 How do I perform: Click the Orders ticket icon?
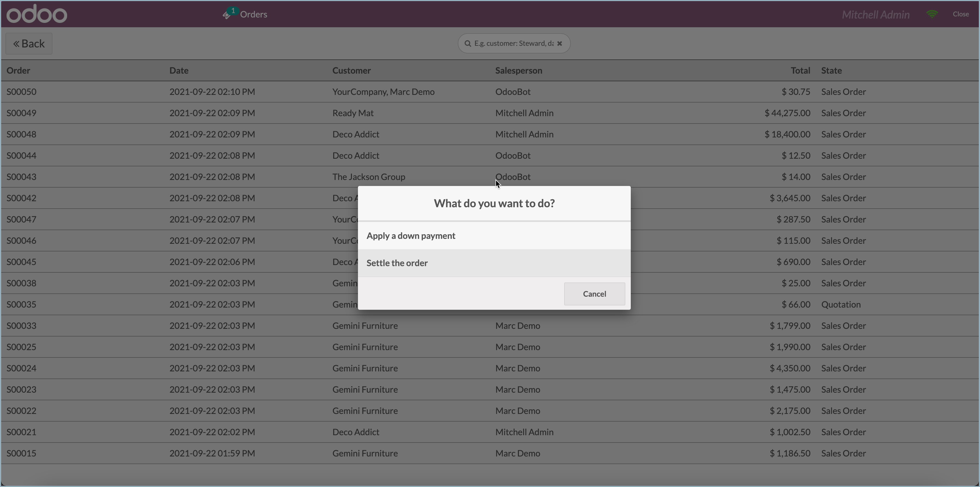tap(227, 15)
